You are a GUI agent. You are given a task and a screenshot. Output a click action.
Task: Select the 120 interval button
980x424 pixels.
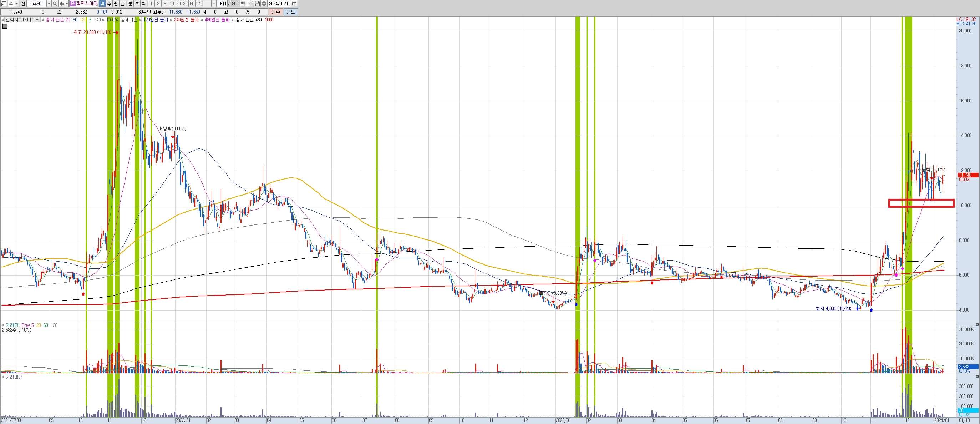coord(199,4)
